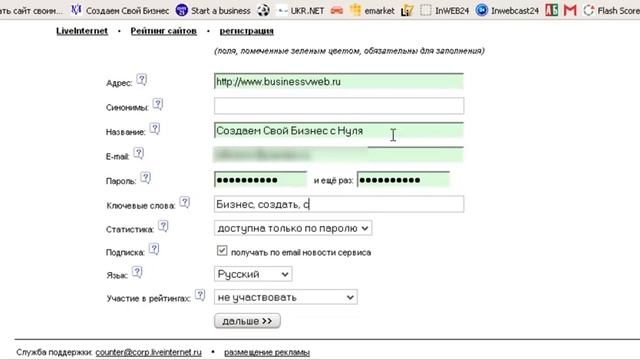The width and height of the screenshot is (640, 360).
Task: Go to the LiveInternet link
Action: pos(82,31)
